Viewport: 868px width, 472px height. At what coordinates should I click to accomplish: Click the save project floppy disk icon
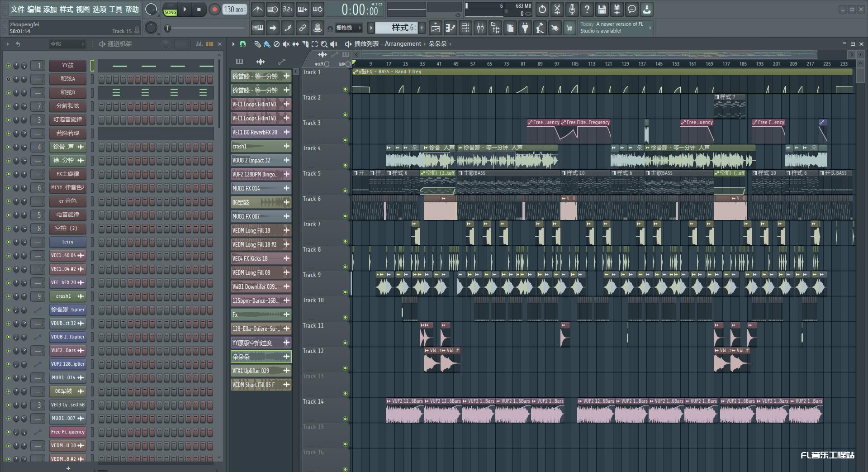tap(602, 9)
